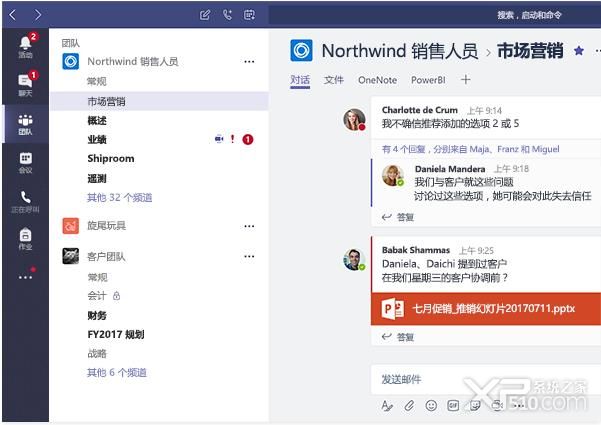Select the 市场营销 channel
This screenshot has width=601, height=425.
pyautogui.click(x=159, y=102)
